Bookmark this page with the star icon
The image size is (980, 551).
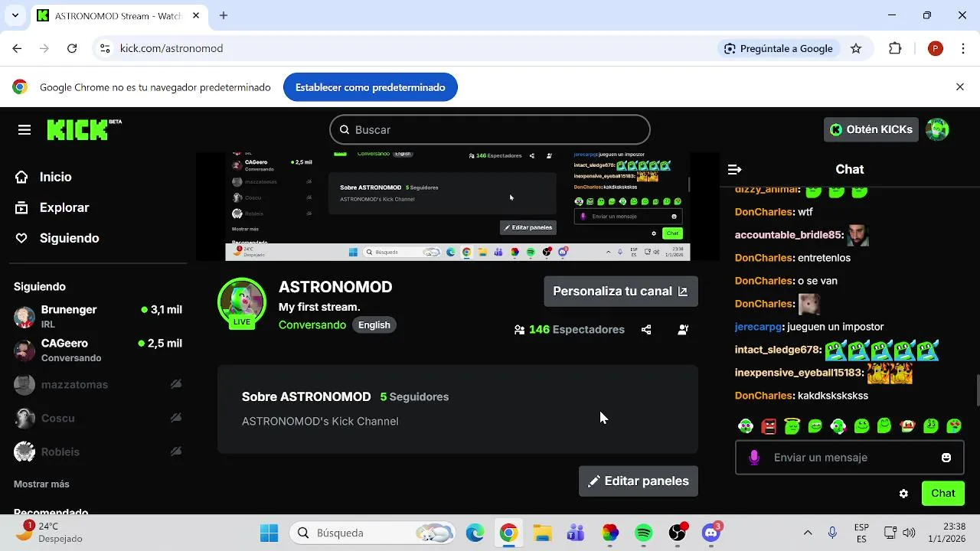(856, 48)
